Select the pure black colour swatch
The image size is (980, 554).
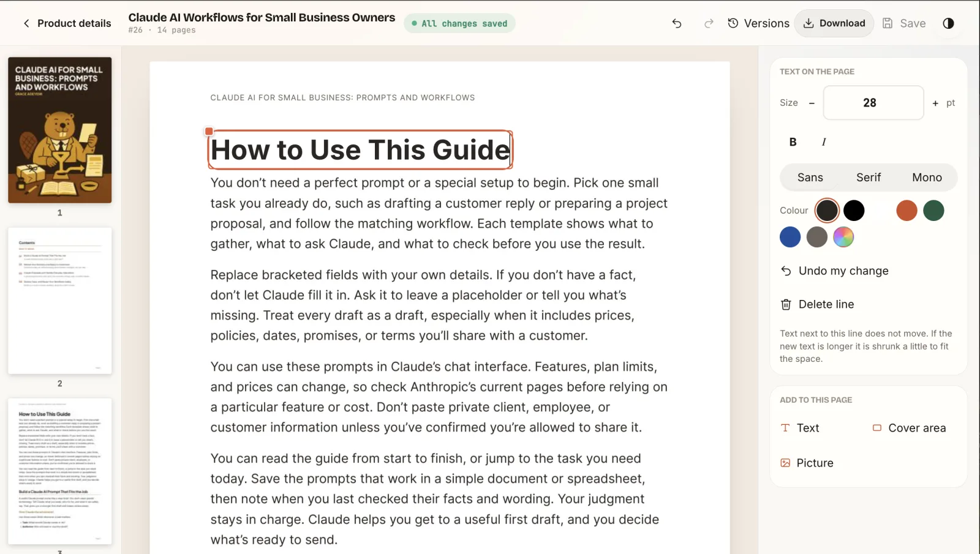[854, 211]
